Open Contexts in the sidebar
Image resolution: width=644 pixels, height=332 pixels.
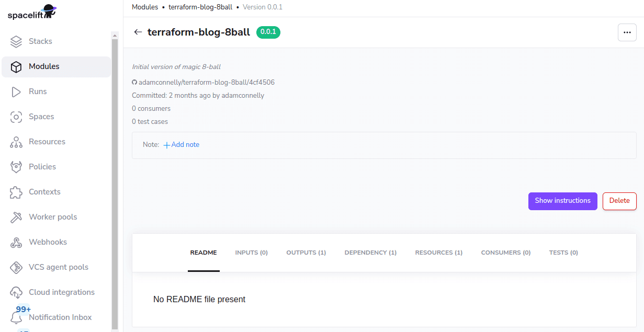44,192
